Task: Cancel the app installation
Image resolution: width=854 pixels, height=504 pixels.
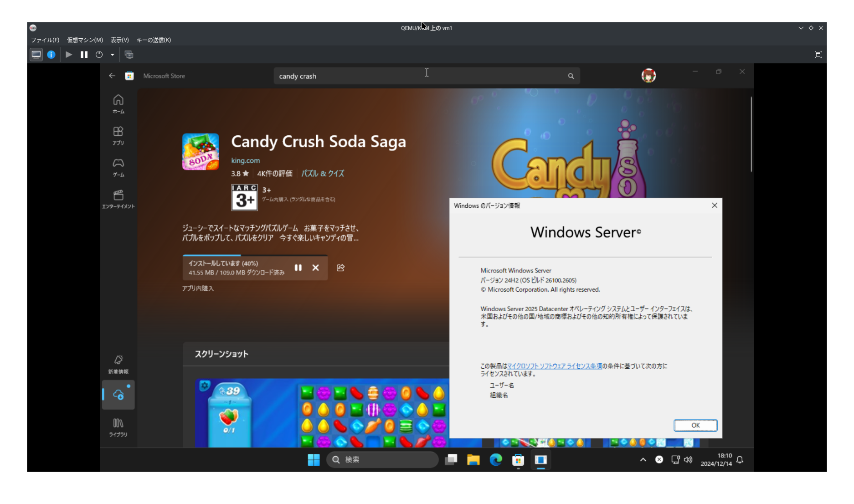Action: click(315, 267)
